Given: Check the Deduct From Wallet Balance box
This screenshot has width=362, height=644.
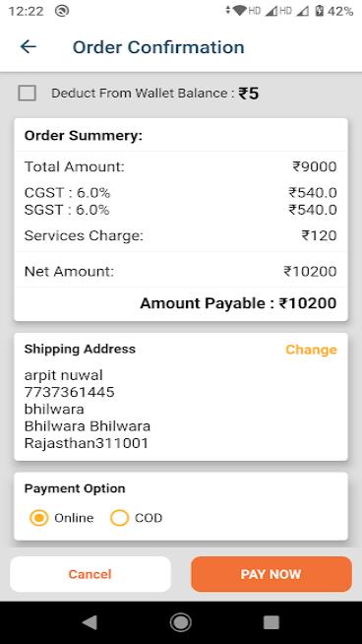Looking at the screenshot, I should [28, 94].
